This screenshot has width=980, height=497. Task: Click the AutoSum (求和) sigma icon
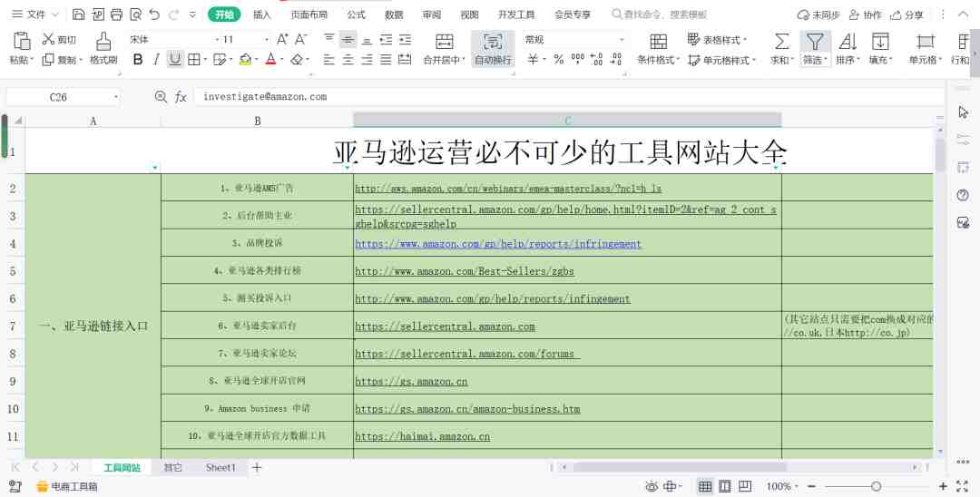tap(781, 41)
